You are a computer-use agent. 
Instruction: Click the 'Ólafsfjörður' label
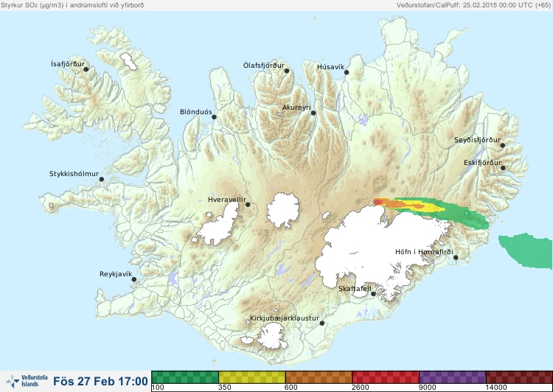[x=264, y=66]
